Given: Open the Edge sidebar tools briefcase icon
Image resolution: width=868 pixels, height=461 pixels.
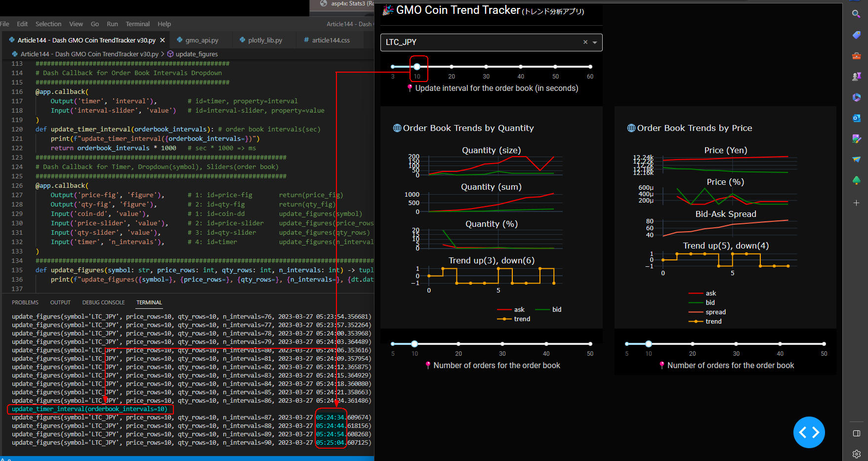Looking at the screenshot, I should (856, 56).
